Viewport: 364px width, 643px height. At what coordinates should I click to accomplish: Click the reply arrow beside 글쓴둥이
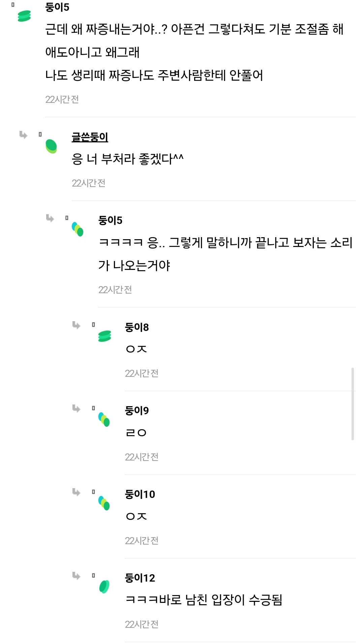click(23, 135)
